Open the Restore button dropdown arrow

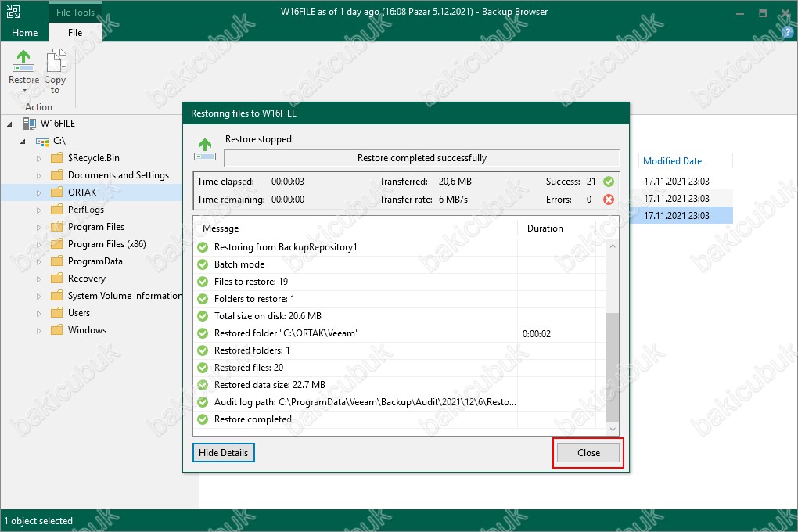tap(24, 91)
